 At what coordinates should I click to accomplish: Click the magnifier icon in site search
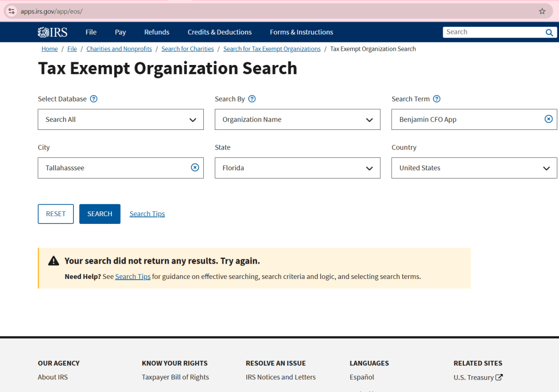(549, 33)
